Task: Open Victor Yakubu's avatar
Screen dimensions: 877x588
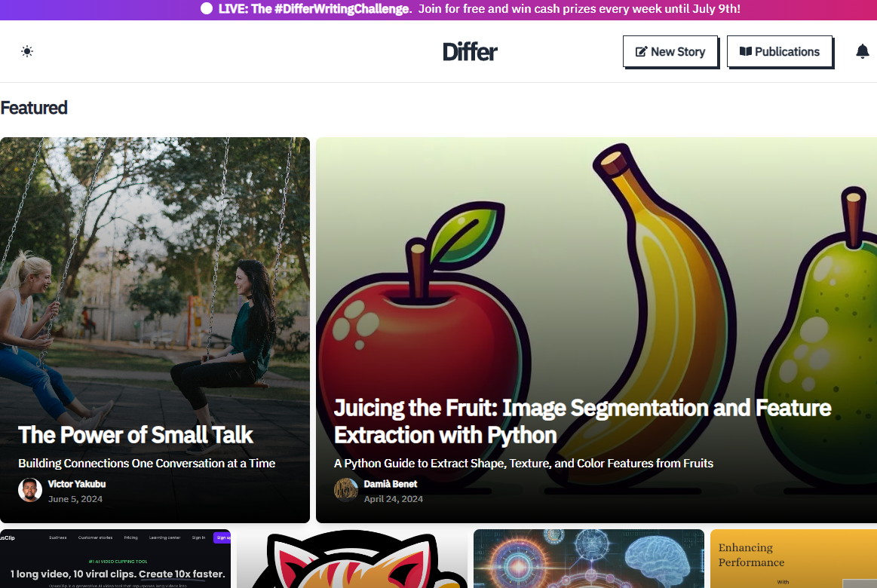Action: pos(30,490)
